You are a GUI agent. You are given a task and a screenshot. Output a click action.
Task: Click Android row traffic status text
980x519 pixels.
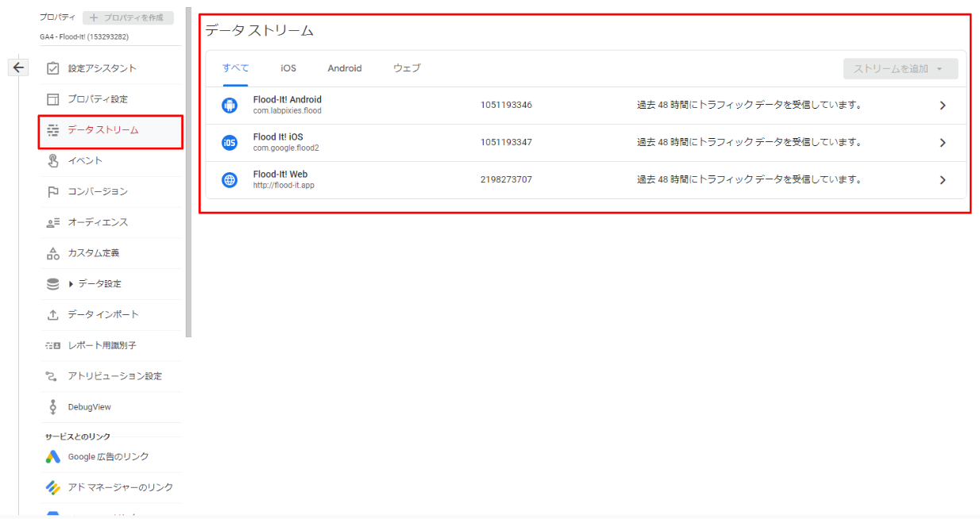tap(749, 106)
